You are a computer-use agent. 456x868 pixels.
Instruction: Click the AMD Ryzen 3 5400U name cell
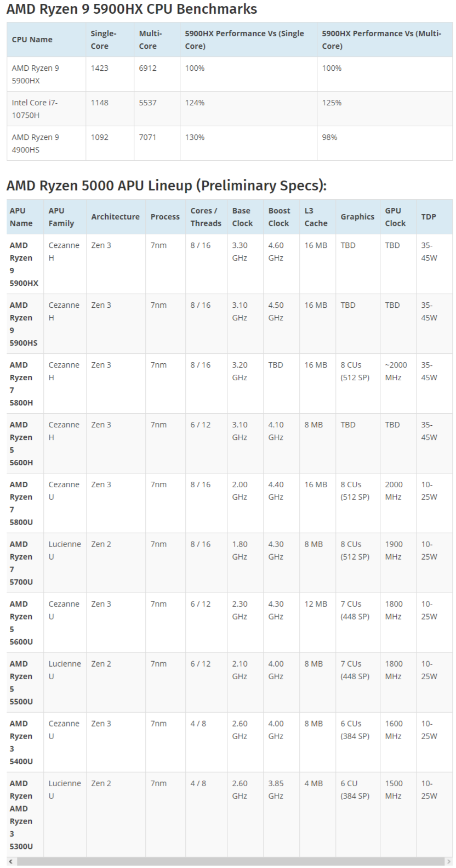[26, 742]
